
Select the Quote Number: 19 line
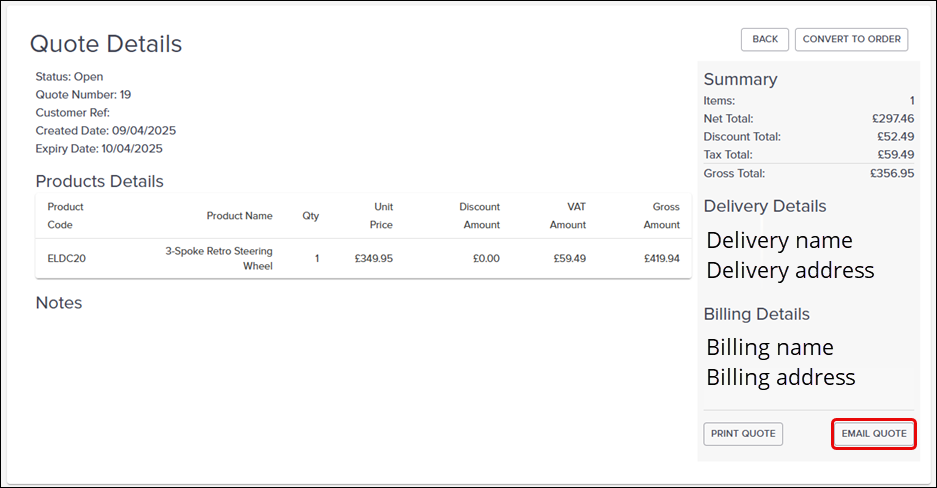click(x=83, y=94)
